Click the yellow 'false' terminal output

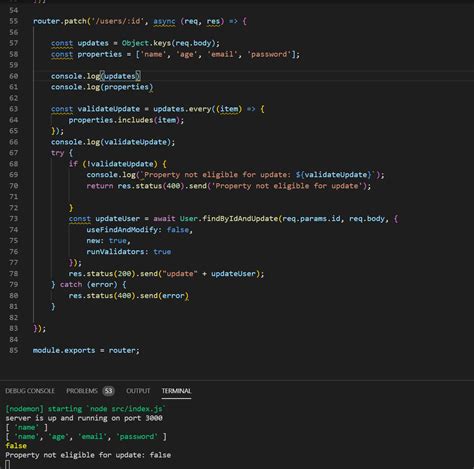(16, 446)
